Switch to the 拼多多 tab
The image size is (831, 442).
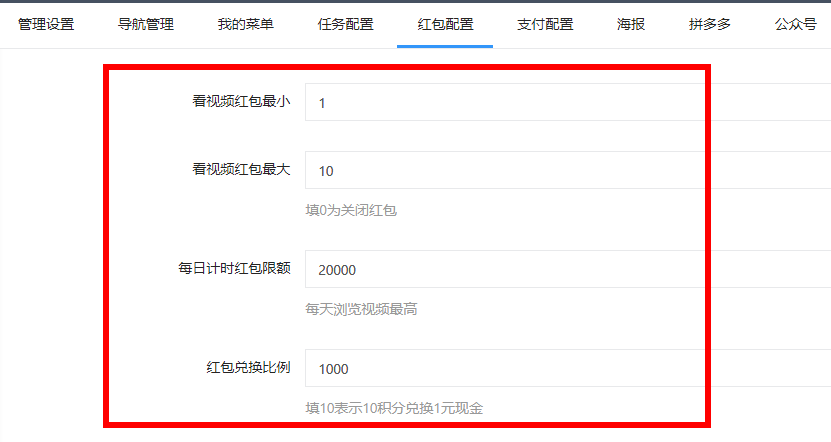click(710, 24)
